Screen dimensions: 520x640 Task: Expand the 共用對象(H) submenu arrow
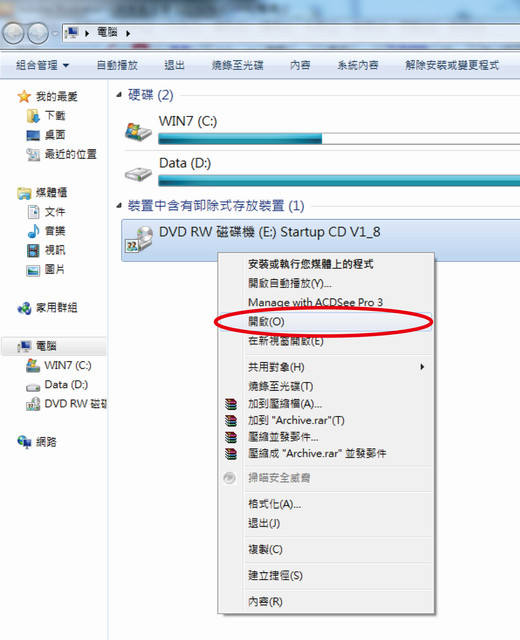pos(422,367)
